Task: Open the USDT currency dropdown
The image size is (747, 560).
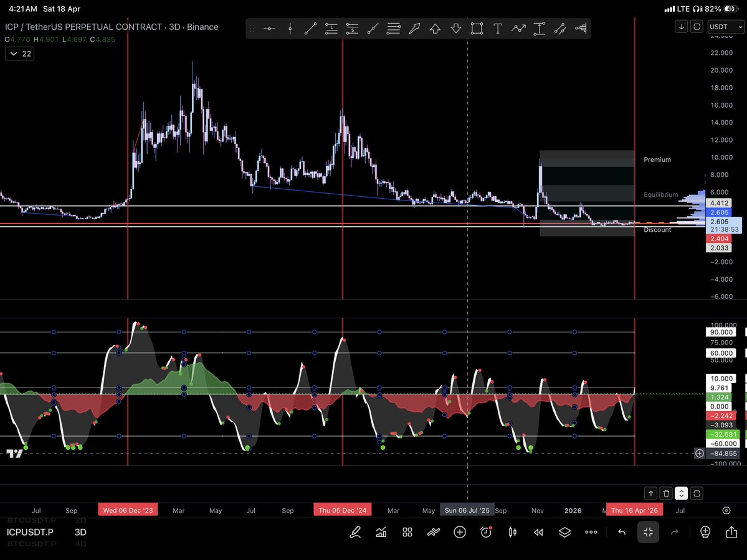Action: click(728, 27)
